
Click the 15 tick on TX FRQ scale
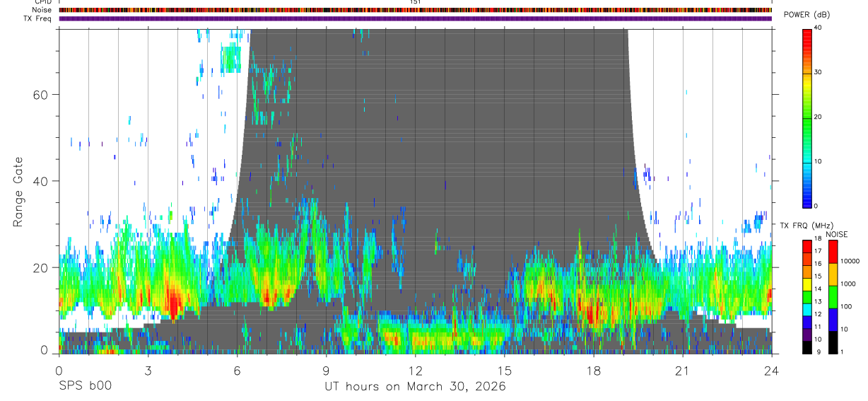tap(818, 276)
